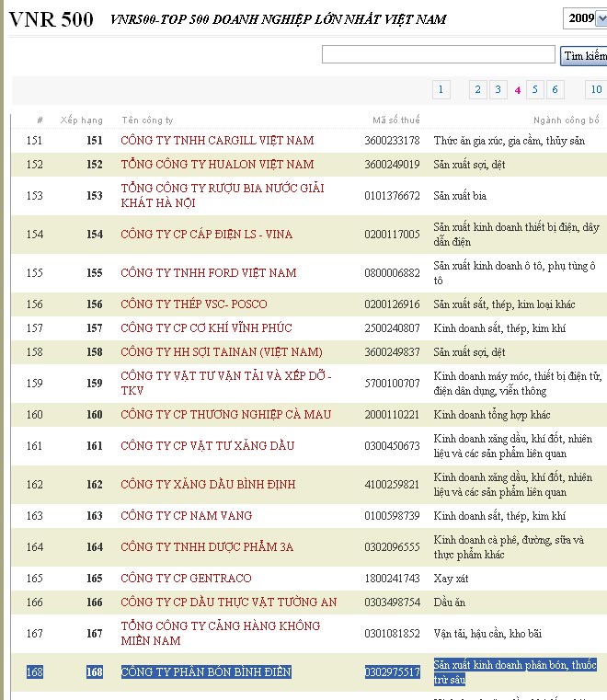Click the Tên công ty column header

pyautogui.click(x=147, y=120)
